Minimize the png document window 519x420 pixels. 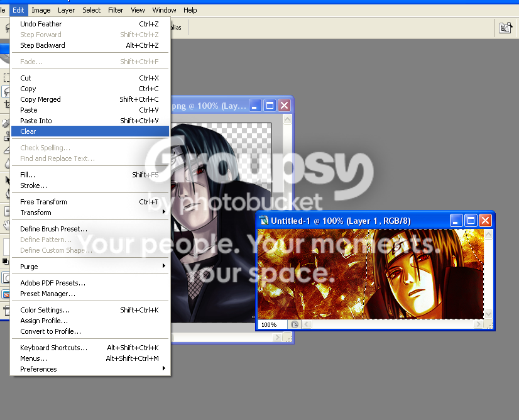click(255, 106)
